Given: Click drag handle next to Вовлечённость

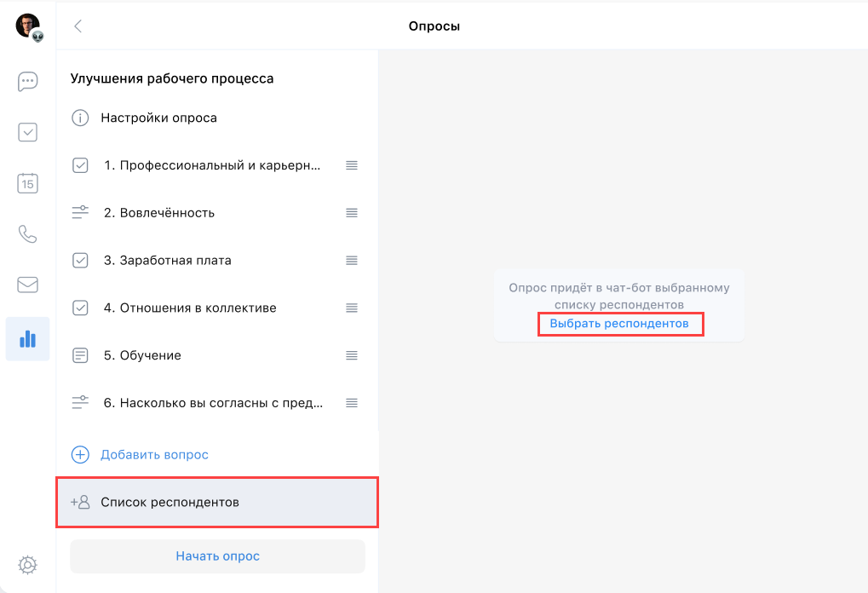Looking at the screenshot, I should [x=352, y=213].
